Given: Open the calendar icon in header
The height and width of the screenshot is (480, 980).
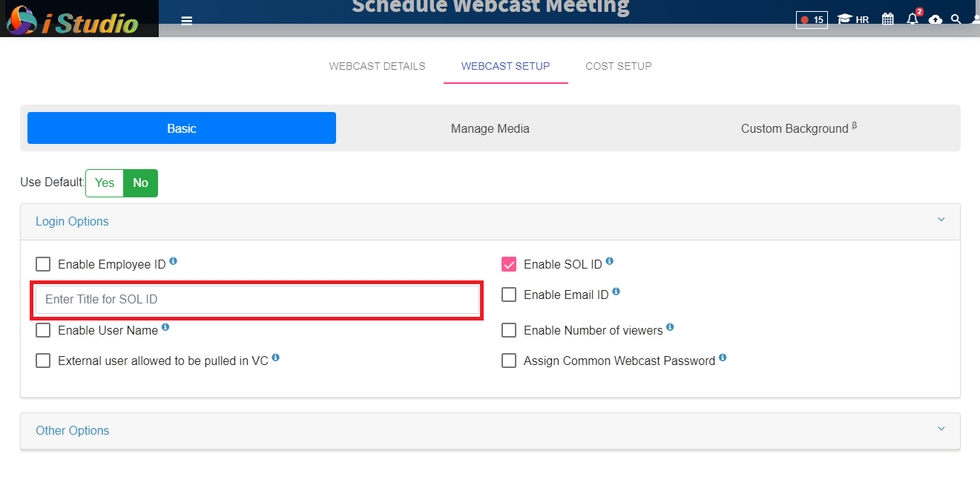Looking at the screenshot, I should [888, 19].
